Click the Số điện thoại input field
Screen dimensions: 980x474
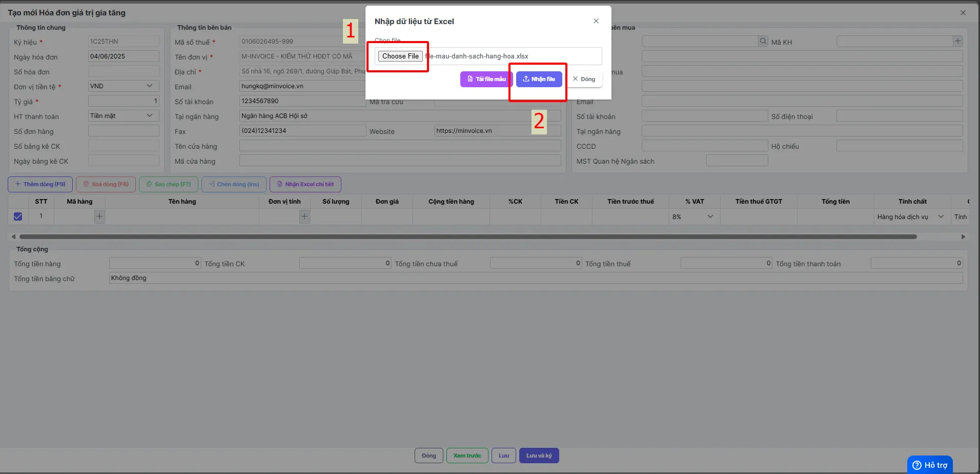[x=900, y=116]
